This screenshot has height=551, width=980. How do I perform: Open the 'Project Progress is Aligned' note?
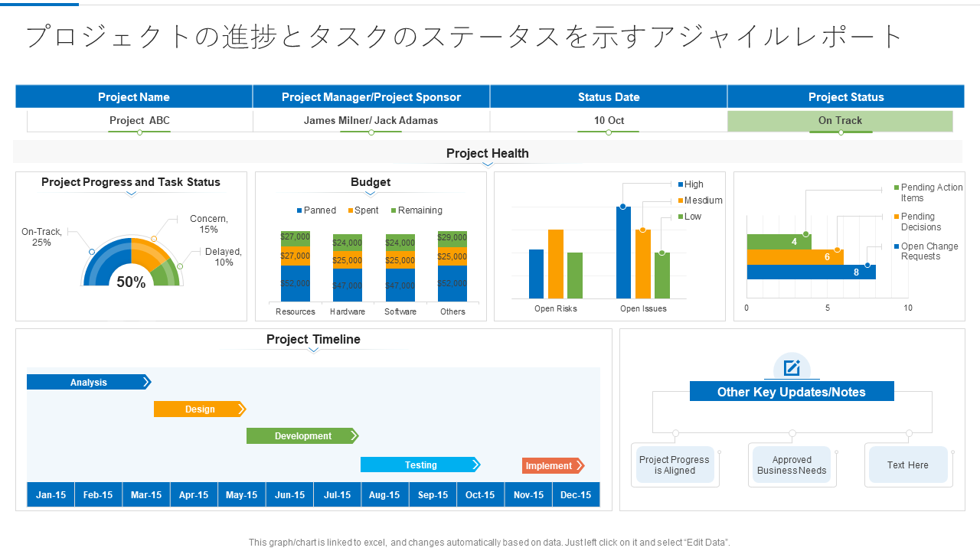tap(675, 465)
